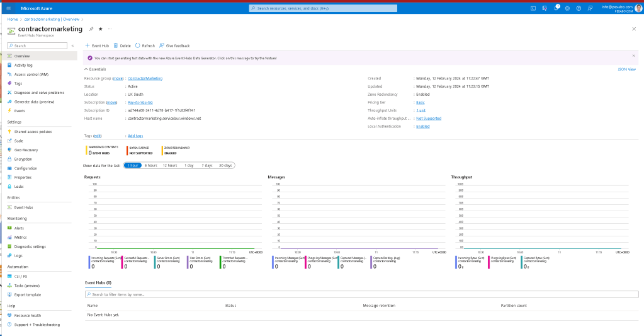The height and width of the screenshot is (336, 644).
Task: Open Encryption settings
Action: point(23,159)
